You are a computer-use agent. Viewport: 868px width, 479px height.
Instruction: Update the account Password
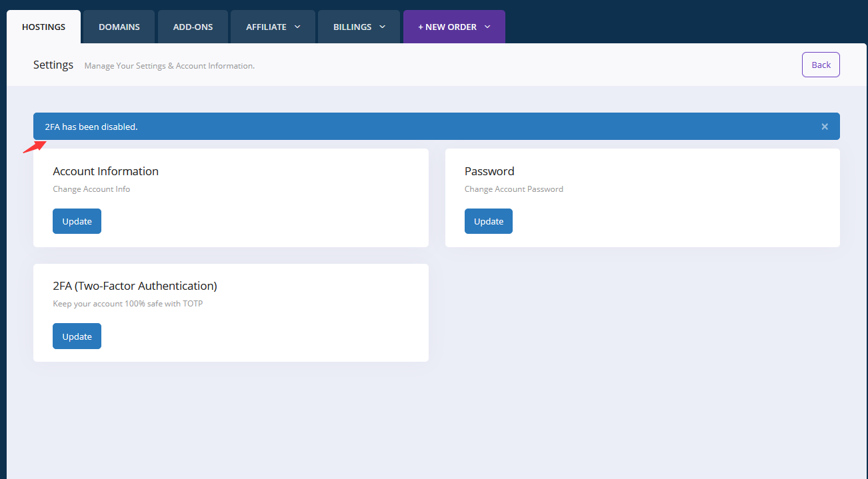point(489,221)
